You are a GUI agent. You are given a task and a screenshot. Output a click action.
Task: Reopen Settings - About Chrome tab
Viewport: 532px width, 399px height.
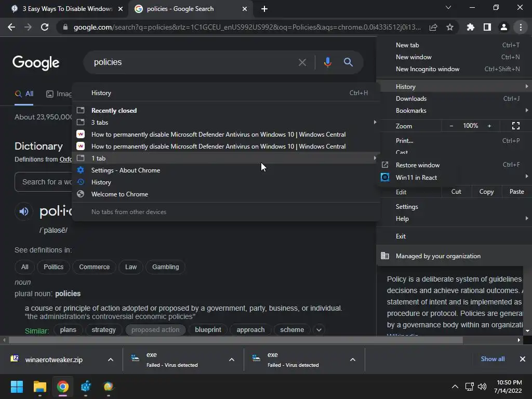tap(226, 170)
